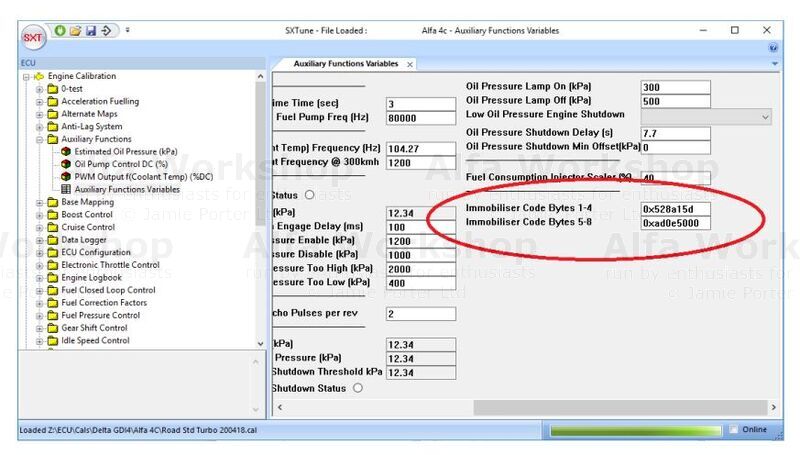Viewport: 800px width, 455px height.
Task: Click the arrow-into-box toolbar icon
Action: tap(105, 30)
